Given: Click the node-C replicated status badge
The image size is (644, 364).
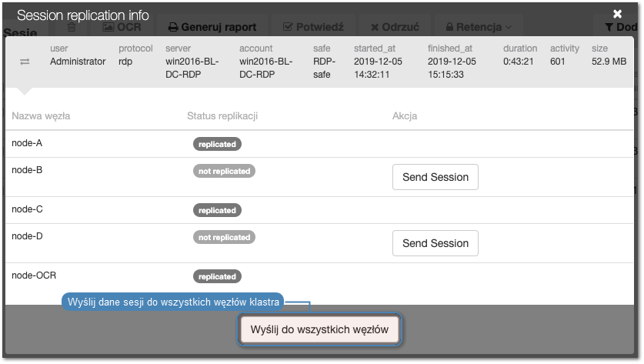Looking at the screenshot, I should pyautogui.click(x=217, y=210).
